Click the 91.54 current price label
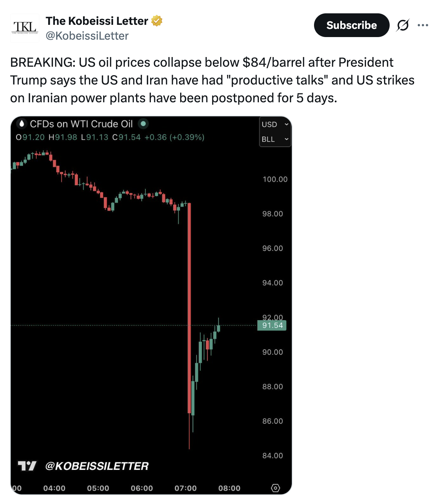The width and height of the screenshot is (436, 504). (272, 325)
